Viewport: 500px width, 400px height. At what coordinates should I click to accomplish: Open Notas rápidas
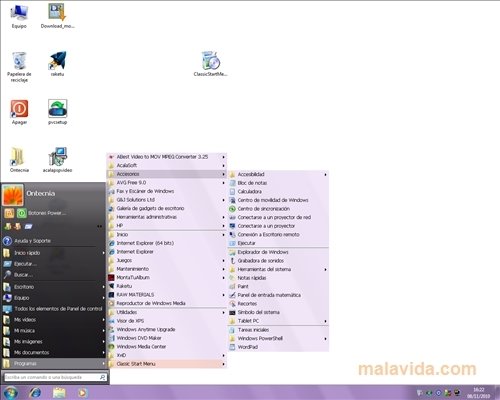[279, 278]
